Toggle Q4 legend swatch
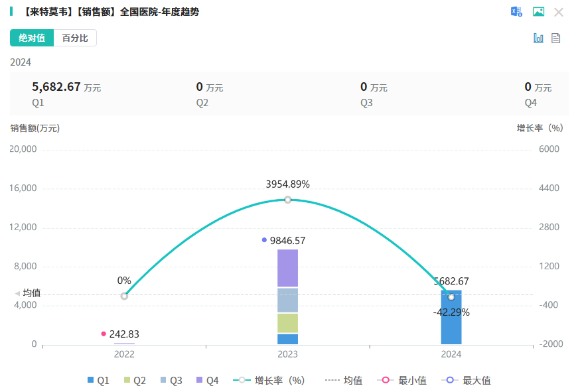 click(x=206, y=381)
